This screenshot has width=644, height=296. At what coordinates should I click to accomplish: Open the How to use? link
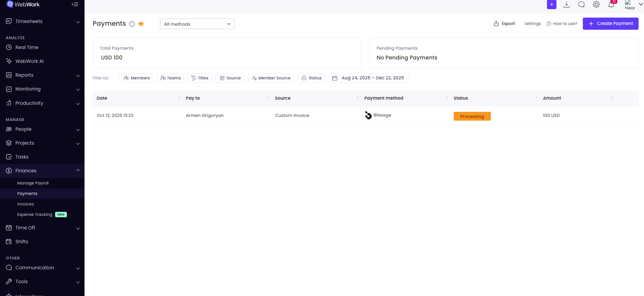click(x=562, y=24)
